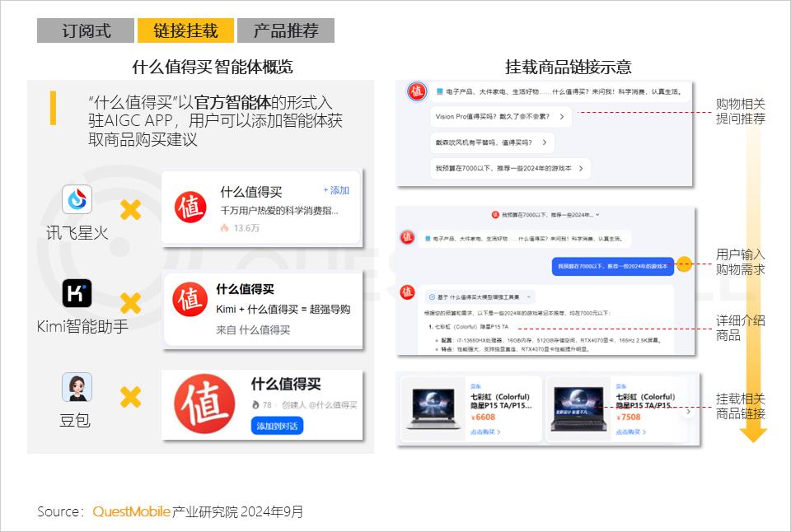Click large 值 logo in 豆包 card
Image resolution: width=791 pixels, height=532 pixels.
point(204,404)
